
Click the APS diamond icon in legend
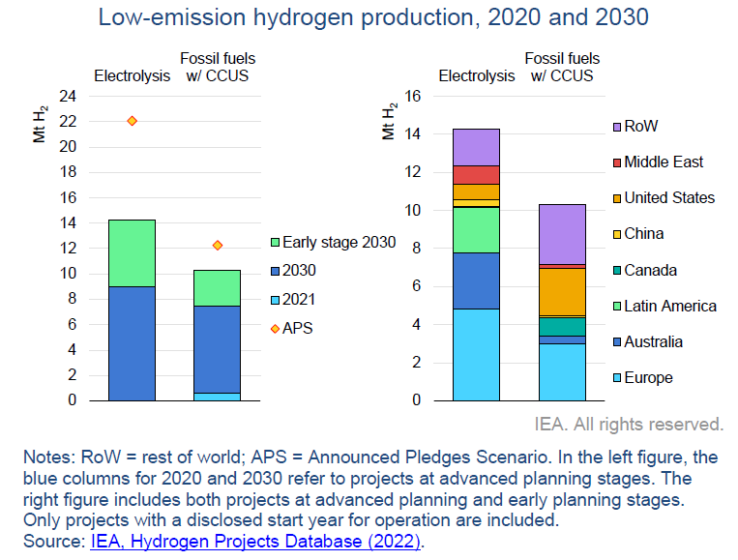click(274, 328)
